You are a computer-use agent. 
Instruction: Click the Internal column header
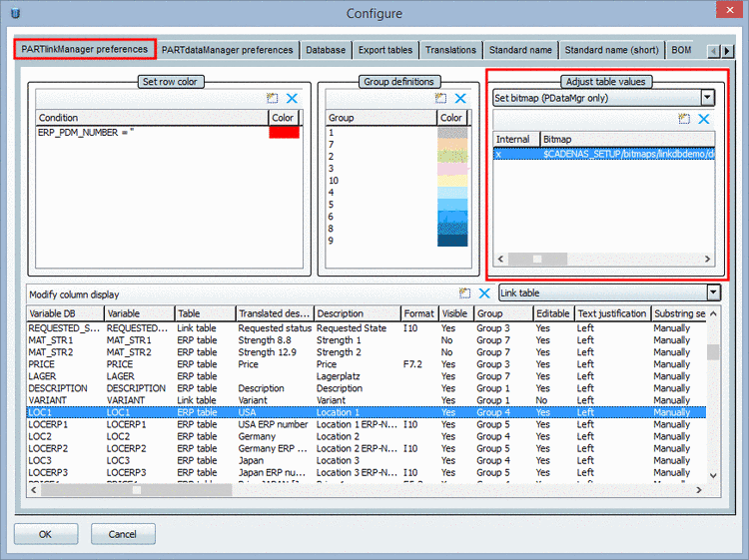click(516, 139)
